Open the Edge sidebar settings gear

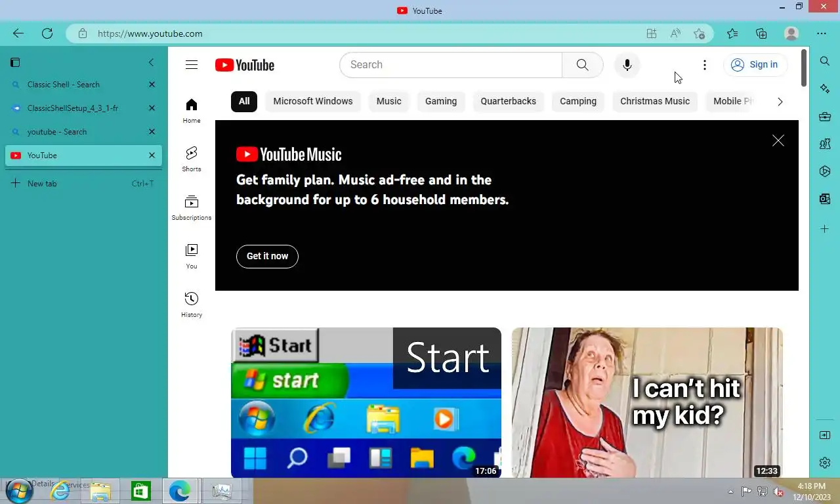coord(825,463)
